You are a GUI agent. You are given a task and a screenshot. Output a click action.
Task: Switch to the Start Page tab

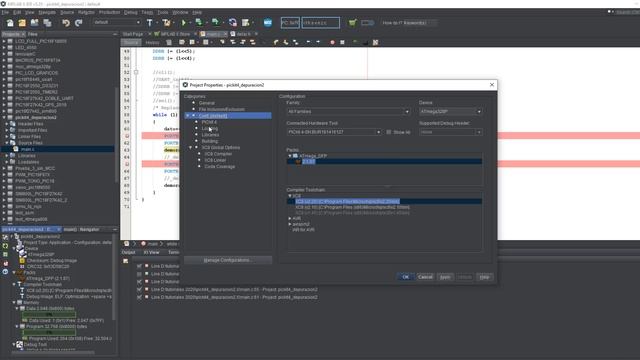click(133, 34)
